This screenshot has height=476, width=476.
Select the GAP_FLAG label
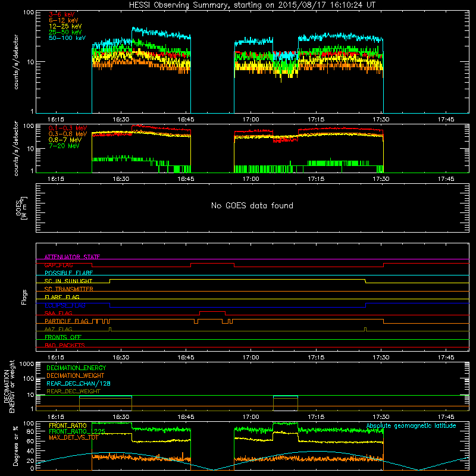pyautogui.click(x=58, y=265)
